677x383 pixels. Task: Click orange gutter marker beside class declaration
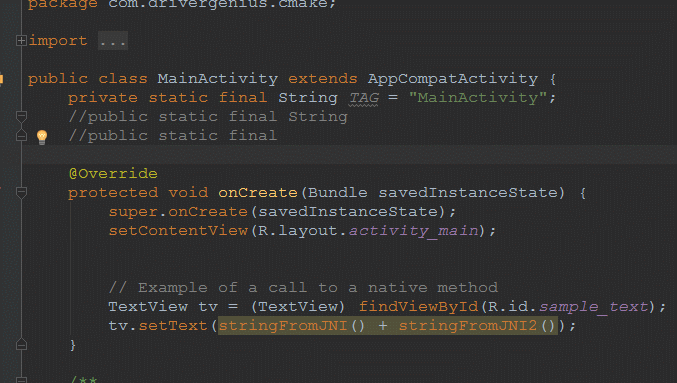tap(2, 79)
